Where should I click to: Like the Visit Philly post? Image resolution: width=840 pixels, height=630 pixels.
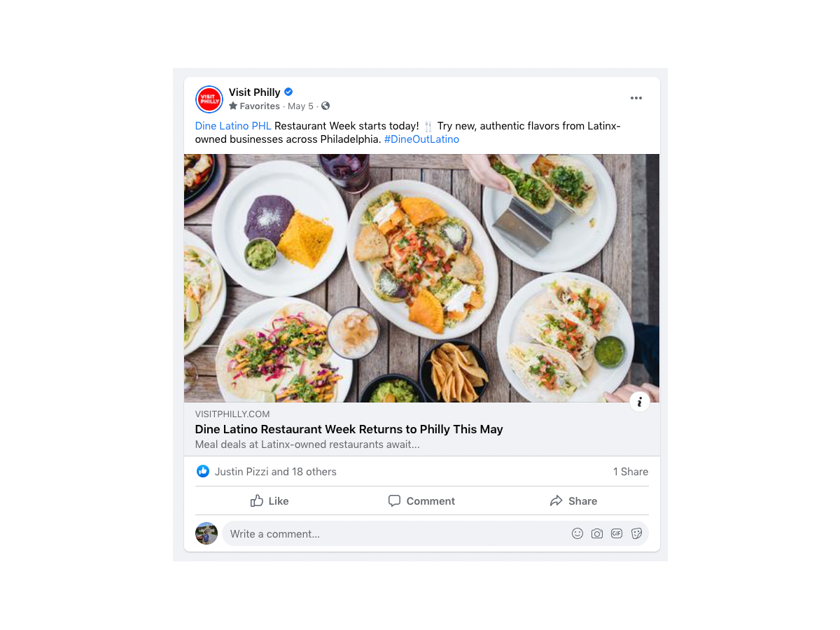pyautogui.click(x=269, y=500)
